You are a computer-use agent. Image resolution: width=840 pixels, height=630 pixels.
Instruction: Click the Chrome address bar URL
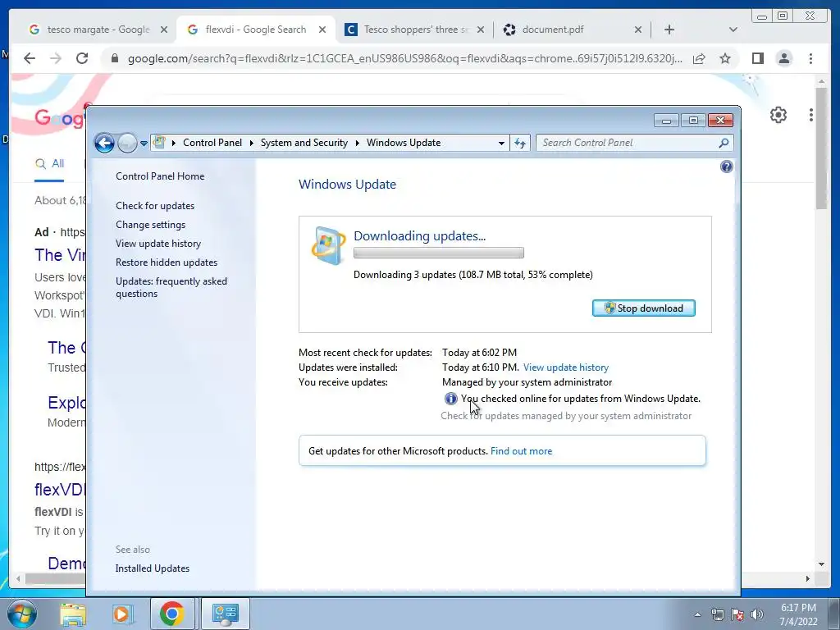[x=405, y=58]
